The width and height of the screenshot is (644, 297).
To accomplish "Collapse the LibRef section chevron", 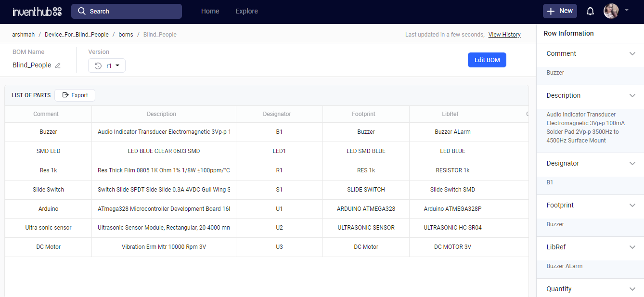I will (x=632, y=247).
